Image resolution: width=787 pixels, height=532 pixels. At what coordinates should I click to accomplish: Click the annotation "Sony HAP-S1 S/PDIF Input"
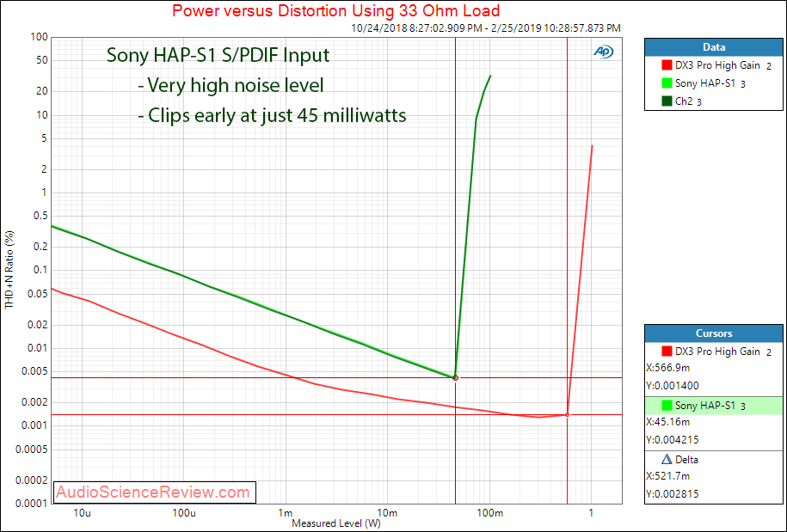(x=218, y=55)
